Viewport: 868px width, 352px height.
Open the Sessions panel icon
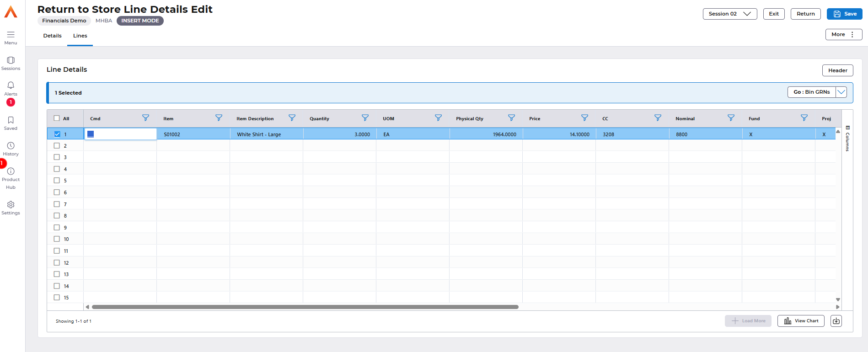pyautogui.click(x=11, y=60)
